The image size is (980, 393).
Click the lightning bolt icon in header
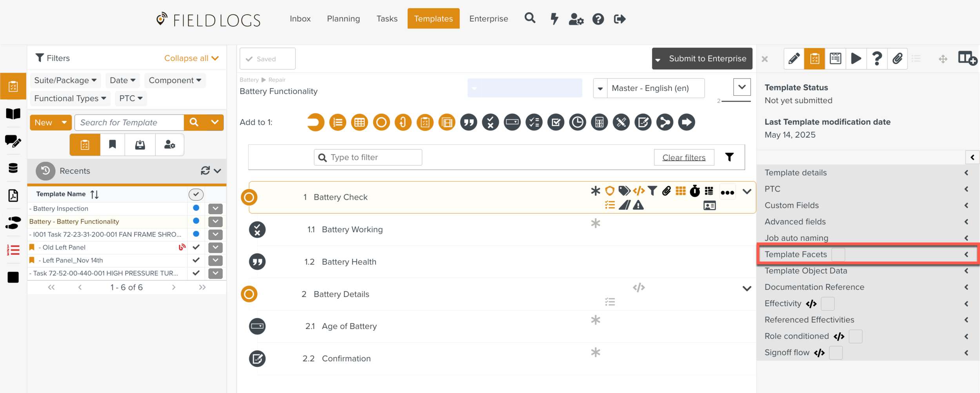tap(554, 19)
